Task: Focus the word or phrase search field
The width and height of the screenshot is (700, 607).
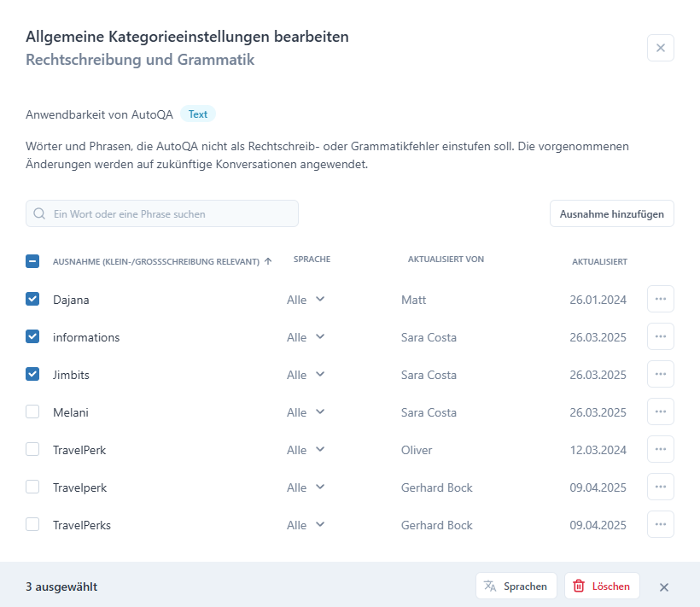Action: [x=162, y=213]
